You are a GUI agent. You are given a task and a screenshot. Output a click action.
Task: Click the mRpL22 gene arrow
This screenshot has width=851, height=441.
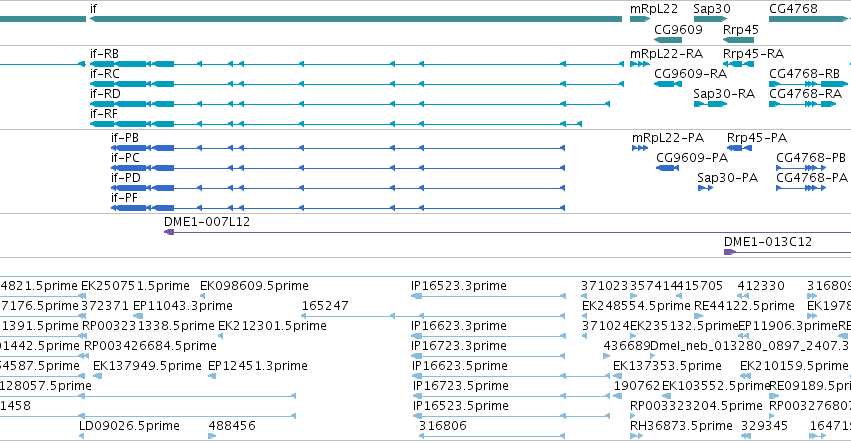tap(640, 19)
